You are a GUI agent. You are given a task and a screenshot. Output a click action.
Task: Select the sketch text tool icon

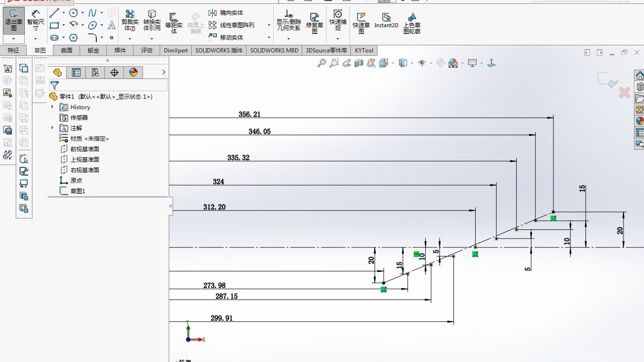[112, 25]
